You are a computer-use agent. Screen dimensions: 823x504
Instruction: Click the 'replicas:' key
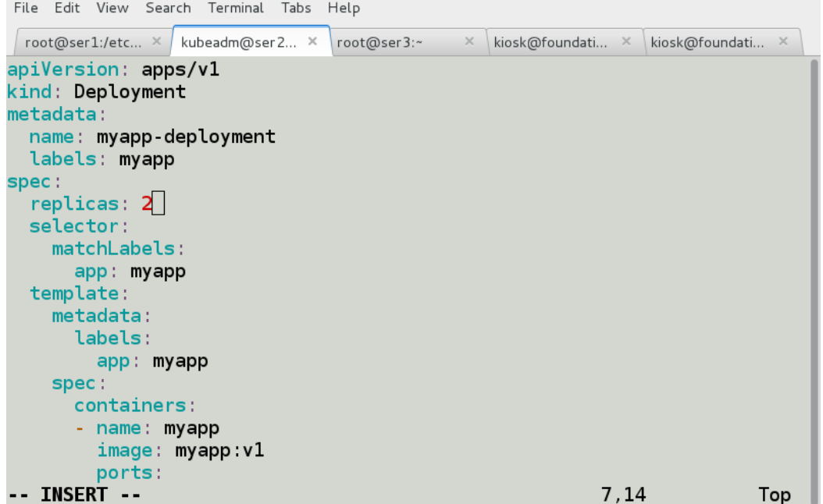coord(79,204)
